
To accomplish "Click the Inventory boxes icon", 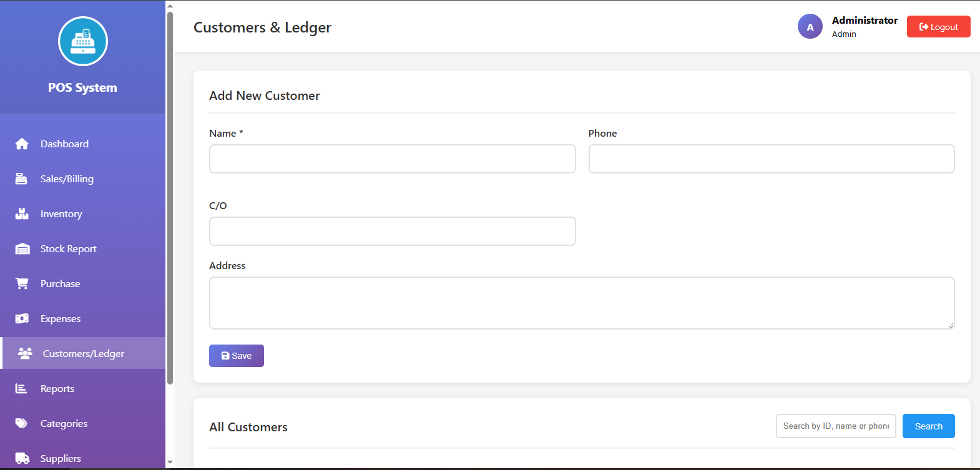I will [22, 214].
